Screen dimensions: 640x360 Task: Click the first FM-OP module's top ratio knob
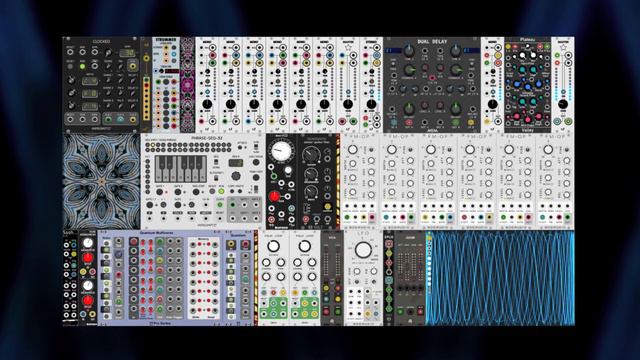coord(353,149)
